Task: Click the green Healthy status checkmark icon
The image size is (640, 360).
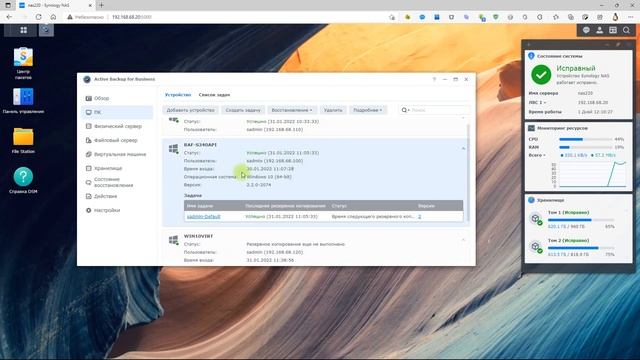Action: tap(541, 74)
